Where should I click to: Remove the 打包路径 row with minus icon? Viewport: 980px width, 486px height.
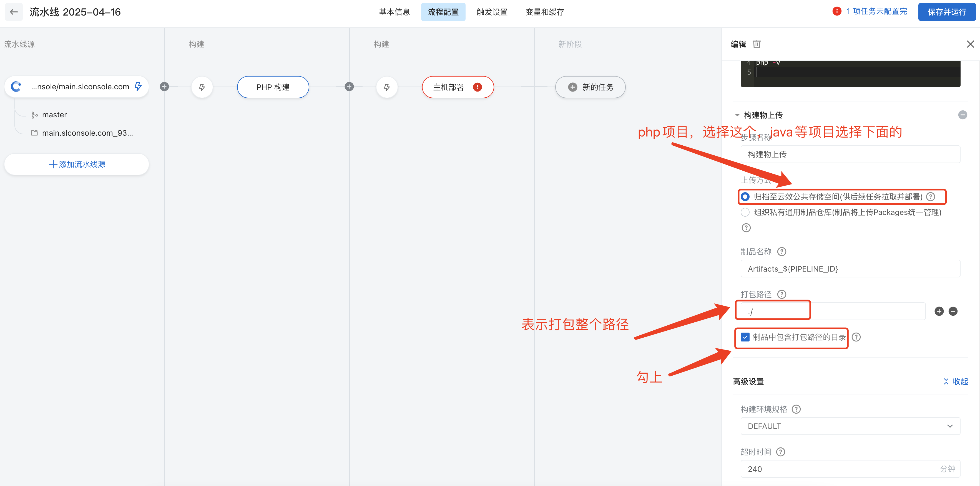[953, 311]
